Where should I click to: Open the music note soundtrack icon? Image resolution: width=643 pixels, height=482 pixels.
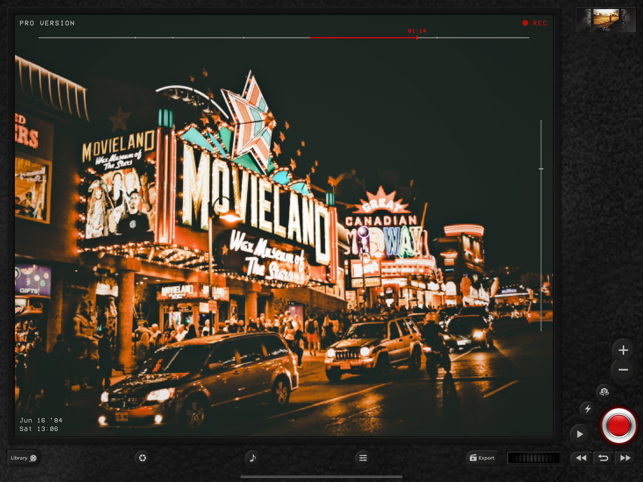tap(253, 457)
